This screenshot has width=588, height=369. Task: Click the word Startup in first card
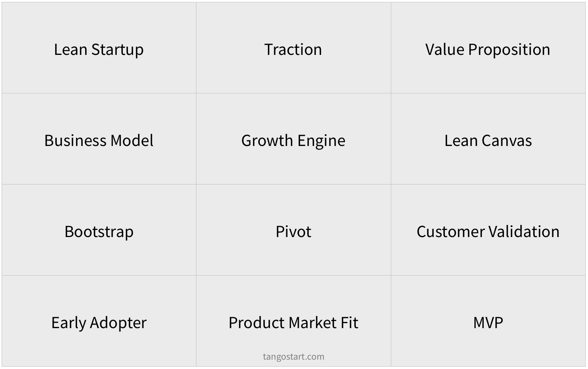117,50
